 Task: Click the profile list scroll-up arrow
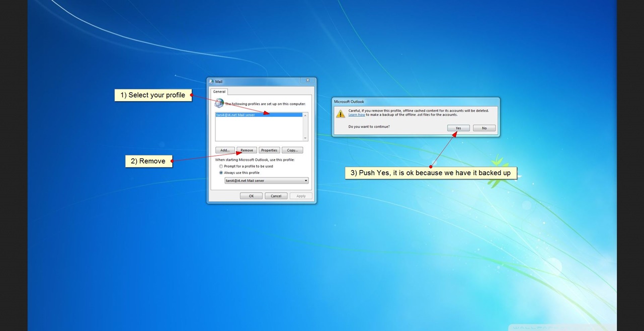click(305, 115)
